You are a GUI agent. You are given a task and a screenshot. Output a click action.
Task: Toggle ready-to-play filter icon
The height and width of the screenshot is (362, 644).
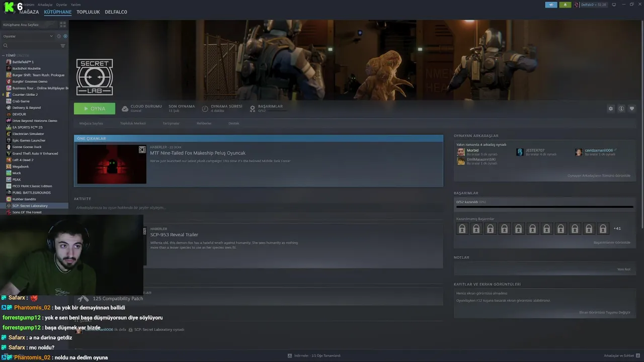click(65, 36)
